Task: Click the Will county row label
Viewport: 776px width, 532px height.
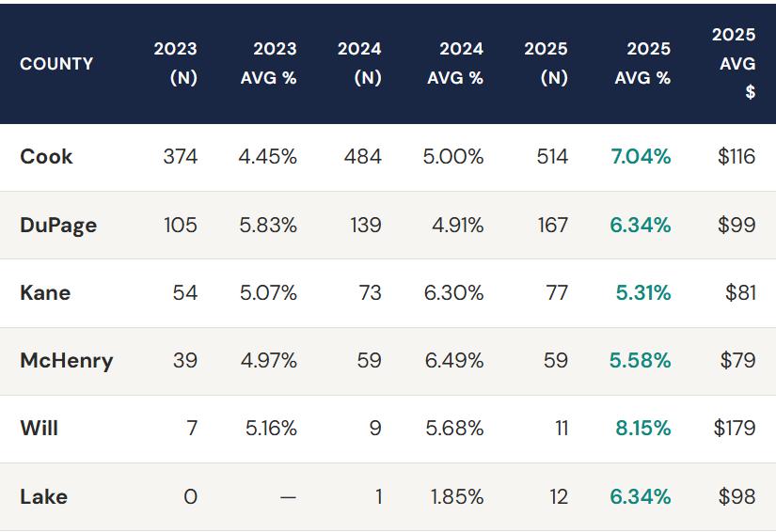Action: [39, 429]
